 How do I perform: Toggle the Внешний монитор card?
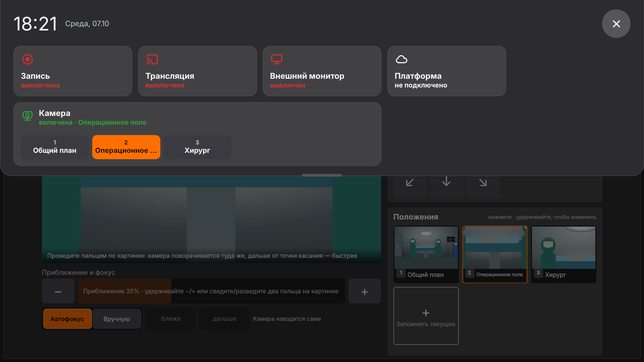coord(322,71)
